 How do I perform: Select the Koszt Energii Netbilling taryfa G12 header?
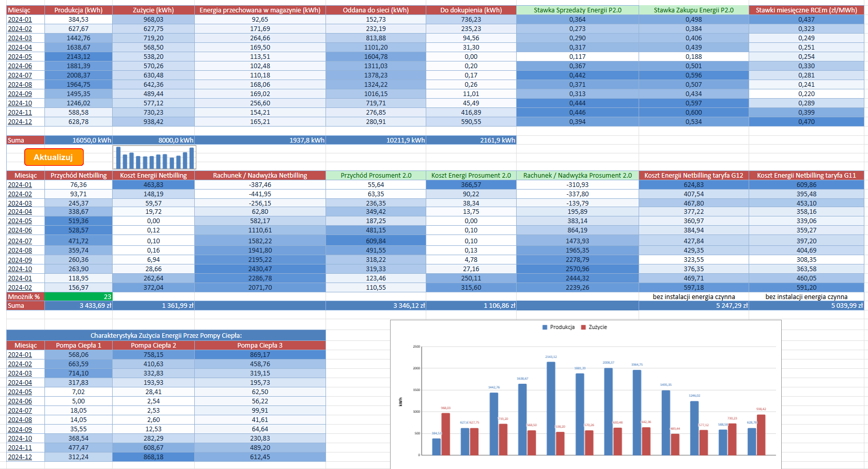pos(693,175)
